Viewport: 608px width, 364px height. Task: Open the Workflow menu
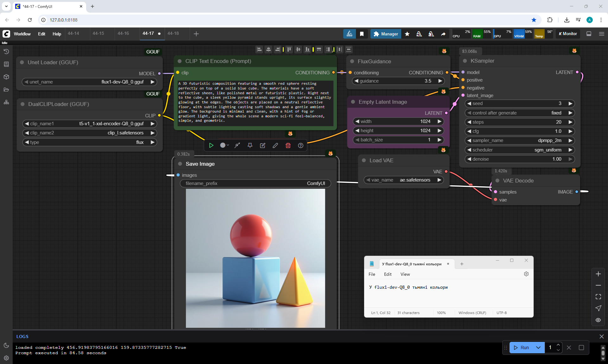coord(22,34)
